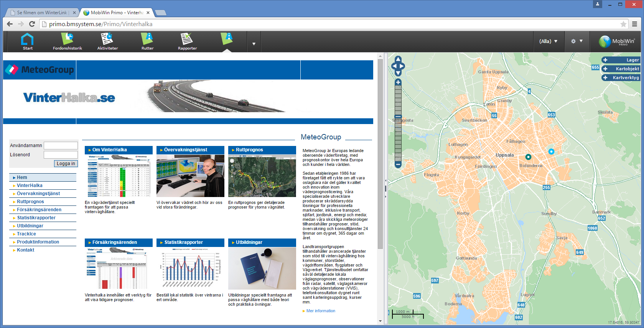The image size is (644, 328).
Task: Pan the map left
Action: (394, 66)
